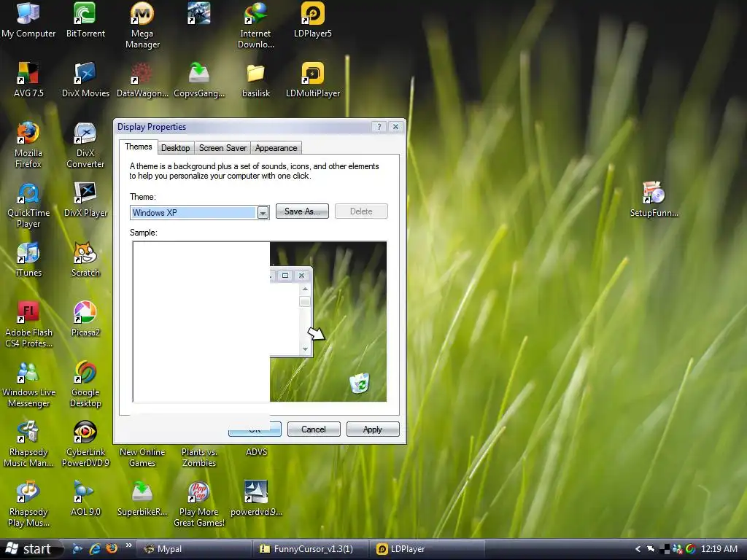Image resolution: width=747 pixels, height=560 pixels.
Task: Select Windows Live Messenger icon
Action: (x=28, y=385)
